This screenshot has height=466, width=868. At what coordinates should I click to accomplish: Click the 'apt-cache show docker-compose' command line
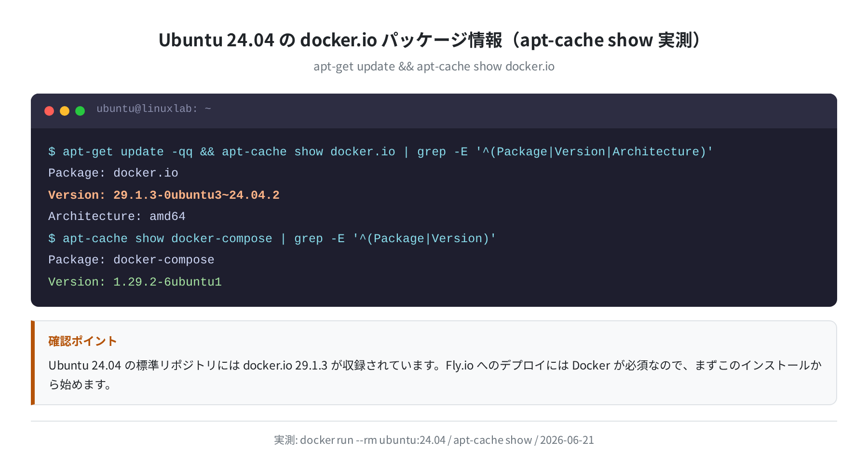click(x=272, y=238)
